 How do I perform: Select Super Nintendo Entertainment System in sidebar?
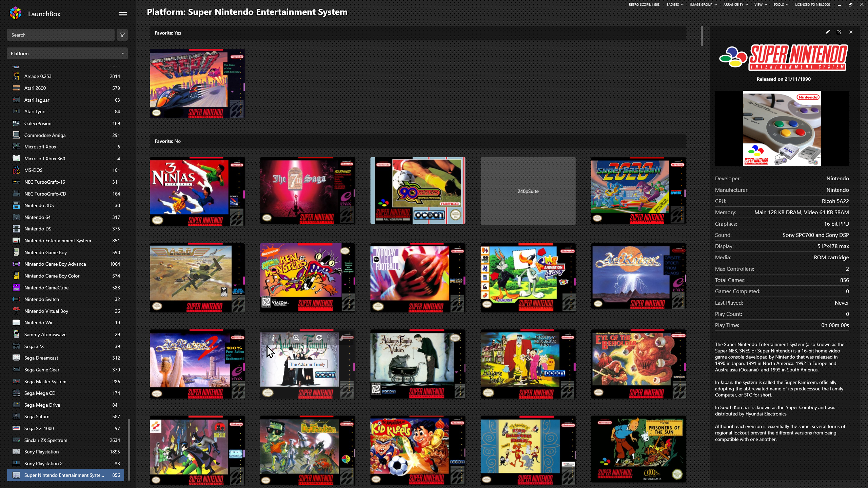coord(65,475)
